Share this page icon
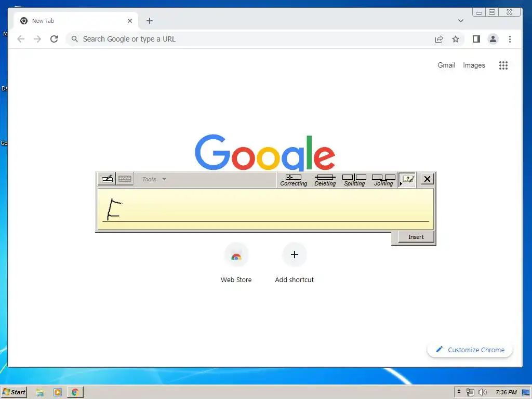532x399 pixels. click(x=438, y=39)
